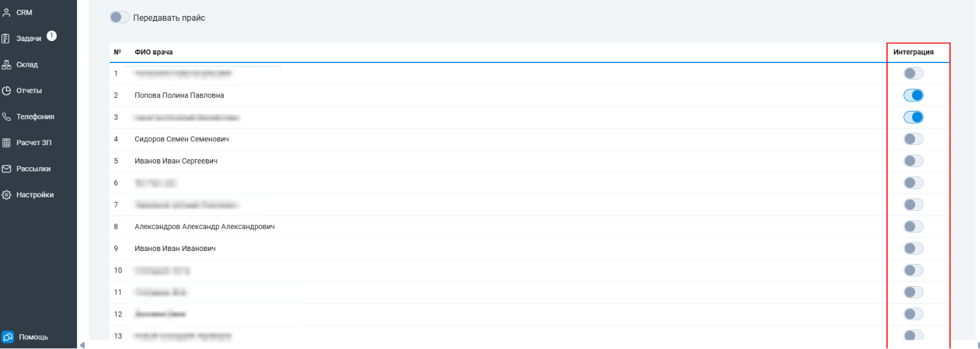Turn on integration for Иванов Иван Сергеевич
Viewport: 980px width, 349px height.
click(913, 161)
